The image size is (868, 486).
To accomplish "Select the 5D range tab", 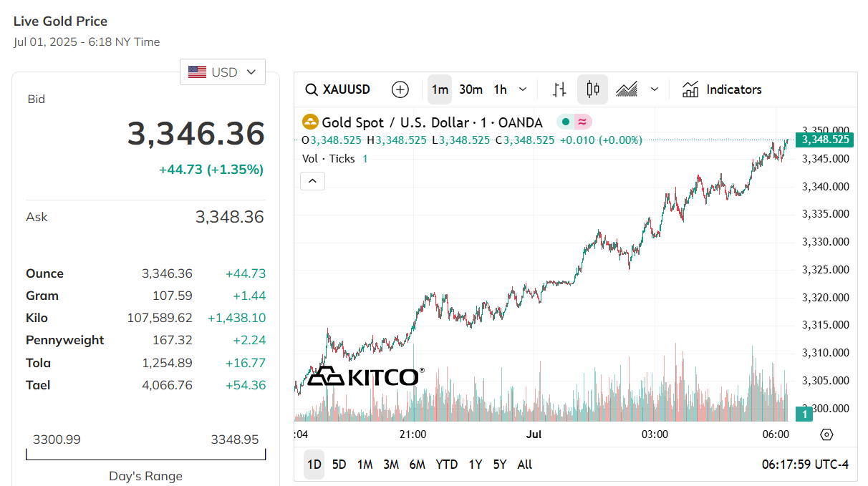I will (339, 465).
